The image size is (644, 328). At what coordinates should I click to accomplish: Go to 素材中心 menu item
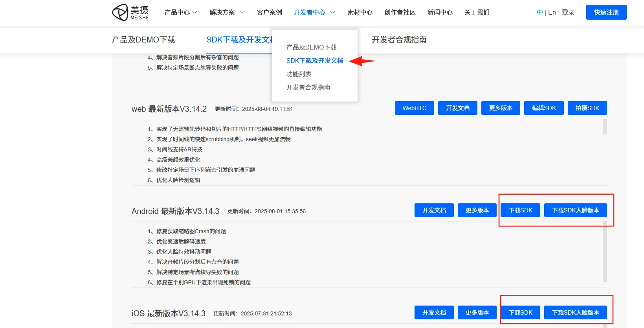[360, 13]
